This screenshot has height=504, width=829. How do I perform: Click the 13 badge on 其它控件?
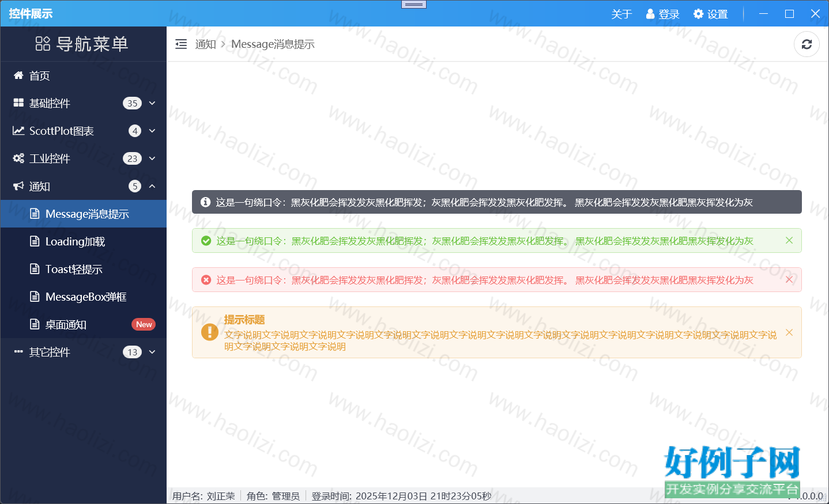point(133,352)
